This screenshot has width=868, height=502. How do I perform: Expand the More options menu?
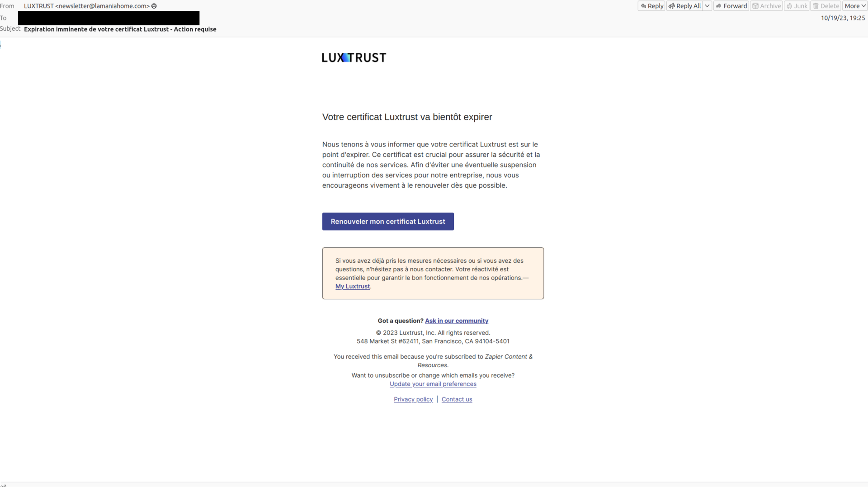pos(854,5)
